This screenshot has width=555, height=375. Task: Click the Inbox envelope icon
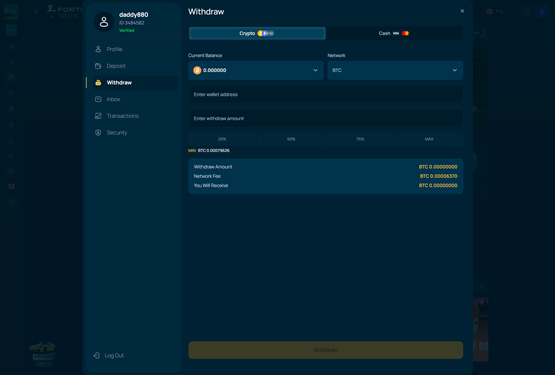coord(98,99)
